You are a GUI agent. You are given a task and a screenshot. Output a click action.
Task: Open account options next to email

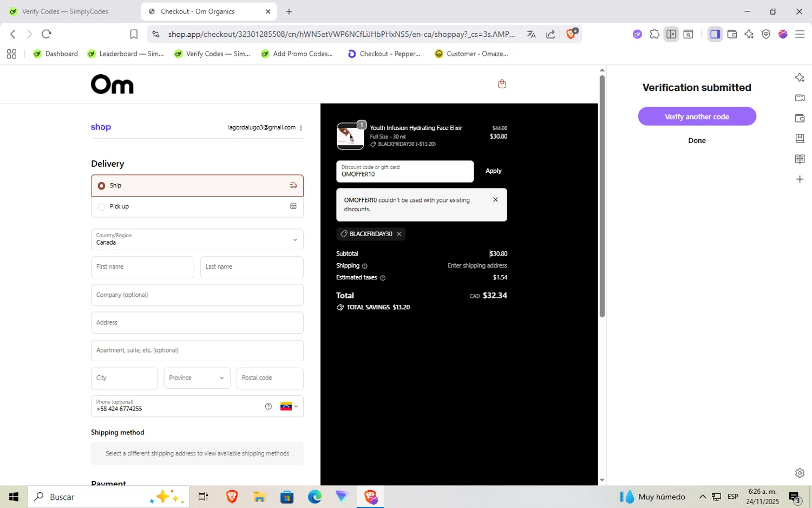[x=301, y=128]
